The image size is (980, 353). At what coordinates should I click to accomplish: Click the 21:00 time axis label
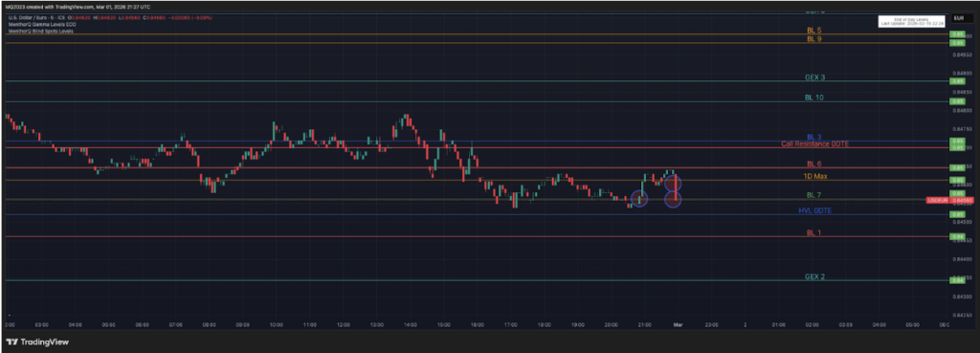[644, 325]
